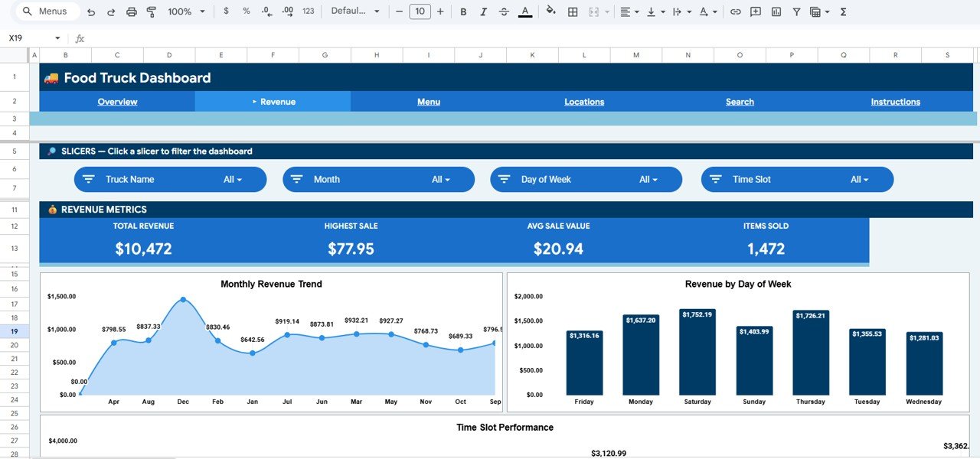Toggle italic formatting
The width and height of the screenshot is (980, 459).
click(485, 11)
